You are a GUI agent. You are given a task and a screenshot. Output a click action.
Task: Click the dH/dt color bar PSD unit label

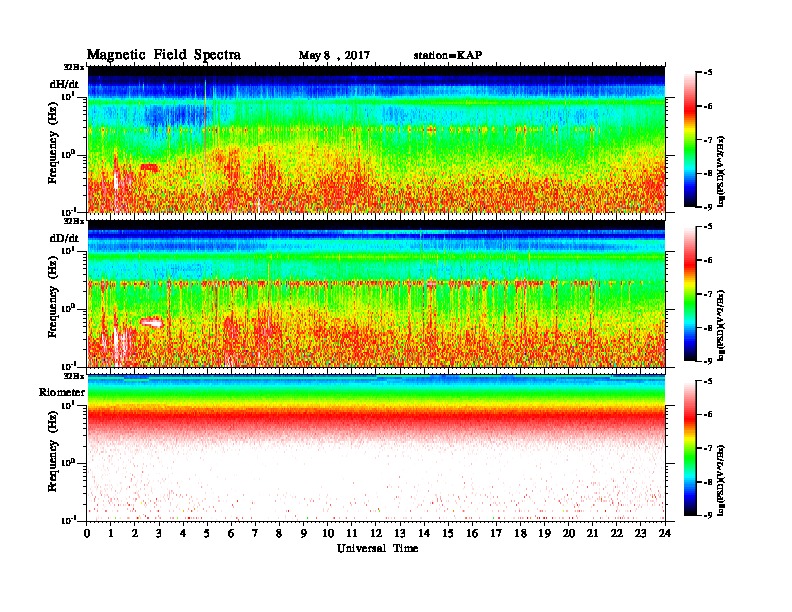tap(721, 171)
